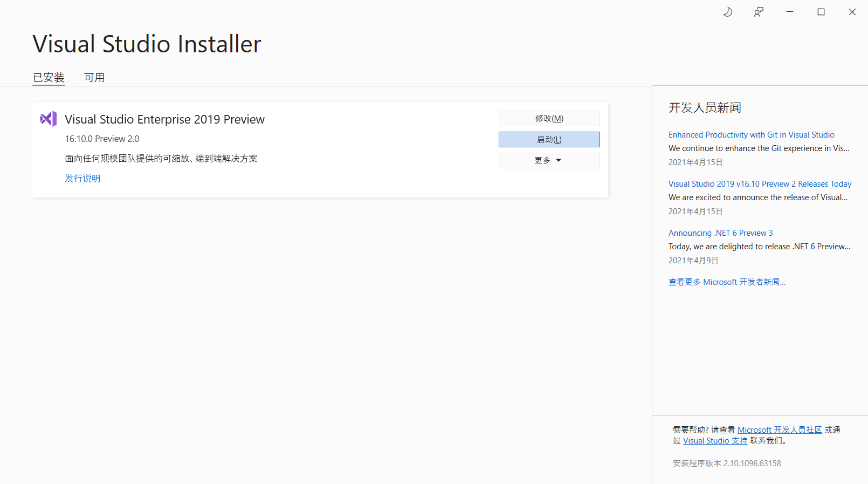The width and height of the screenshot is (868, 484).
Task: Click the 修改(M) button
Action: tap(549, 119)
